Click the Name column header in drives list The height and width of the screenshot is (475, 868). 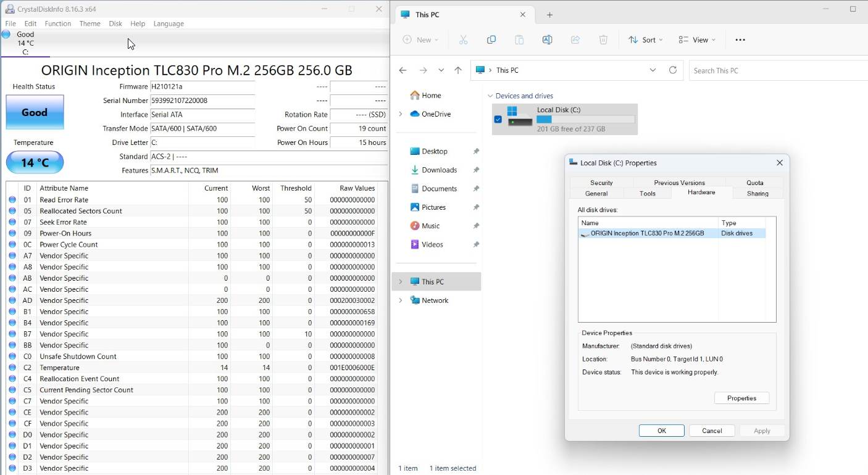648,223
